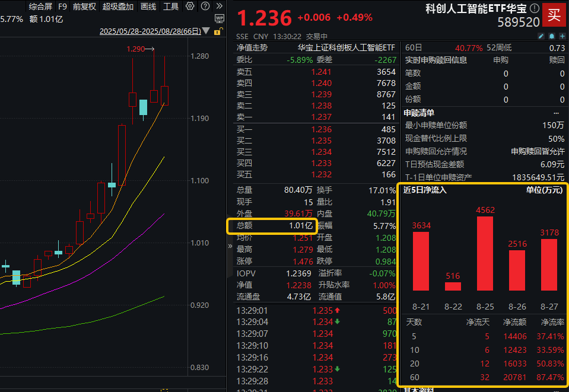The width and height of the screenshot is (569, 392).
Task: Open the settings gear in the top toolbar
Action: (189, 7)
